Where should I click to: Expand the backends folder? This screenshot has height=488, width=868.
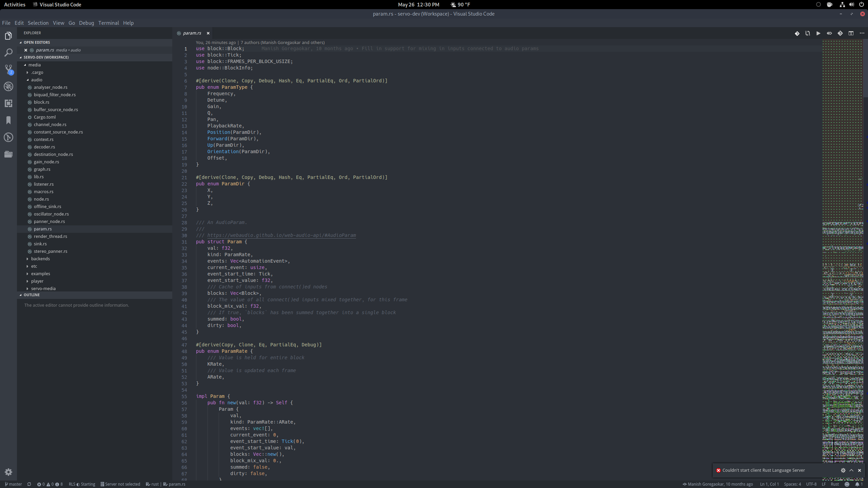pos(40,259)
